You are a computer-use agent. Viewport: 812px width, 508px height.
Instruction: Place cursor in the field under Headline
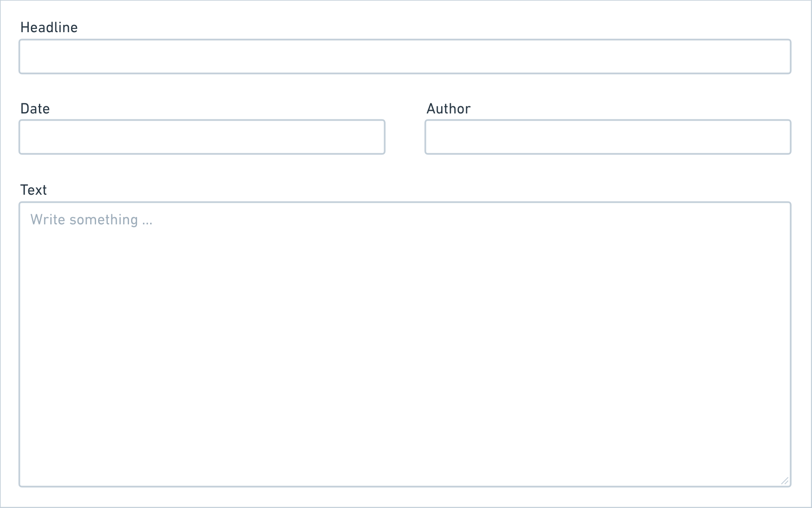[x=405, y=57]
